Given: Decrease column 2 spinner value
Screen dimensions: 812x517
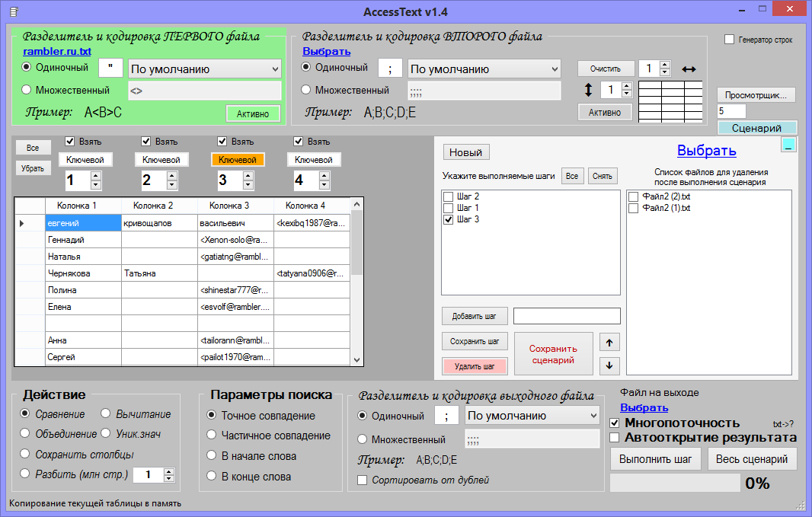Looking at the screenshot, I should (x=172, y=185).
